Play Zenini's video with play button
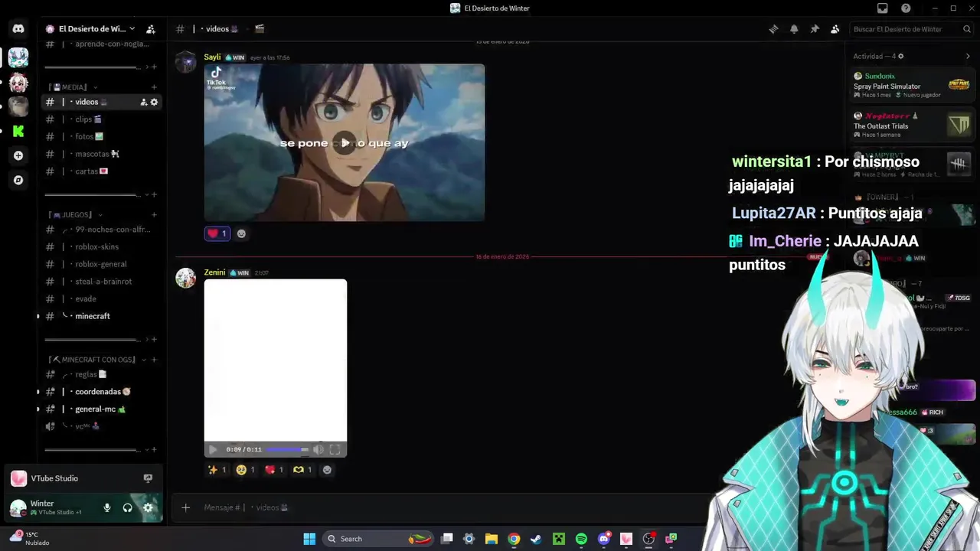980x551 pixels. coord(213,450)
